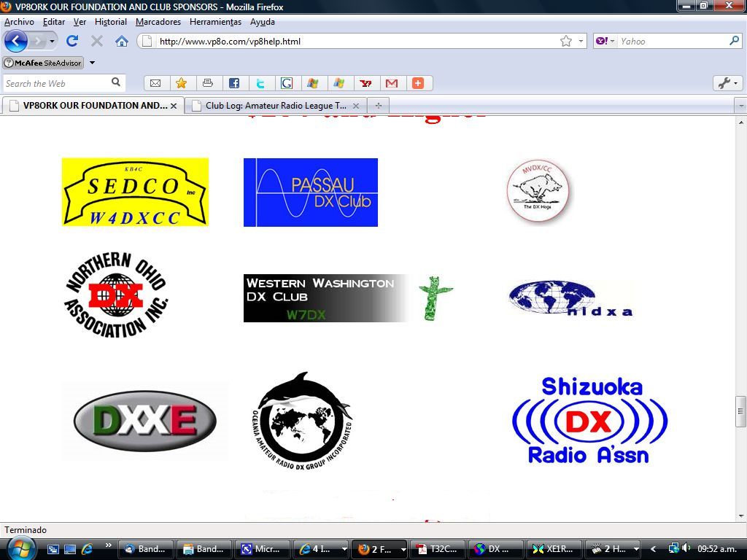747x560 pixels.
Task: Open the T32C PDF taskbar button
Action: tap(438, 549)
